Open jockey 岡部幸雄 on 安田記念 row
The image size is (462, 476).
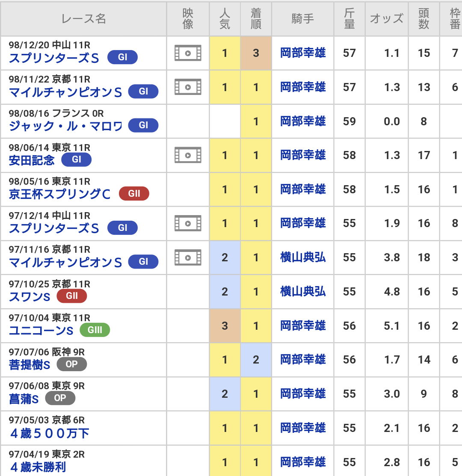(x=303, y=155)
